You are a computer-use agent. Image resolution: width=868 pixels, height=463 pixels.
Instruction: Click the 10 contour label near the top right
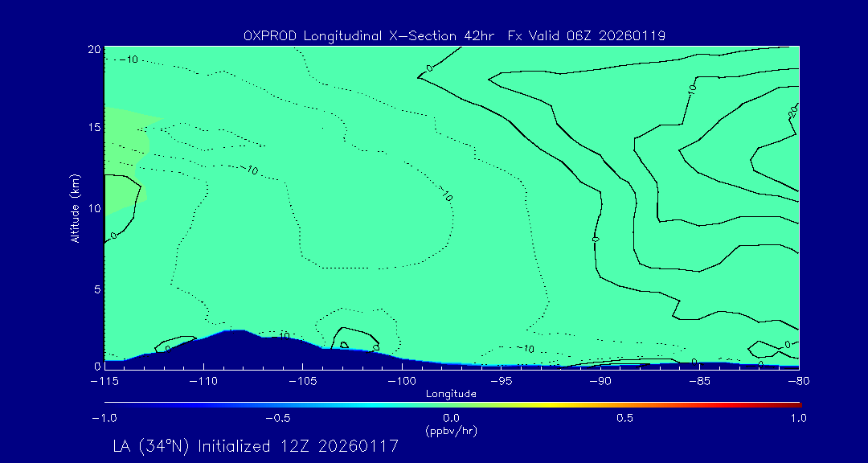point(694,91)
